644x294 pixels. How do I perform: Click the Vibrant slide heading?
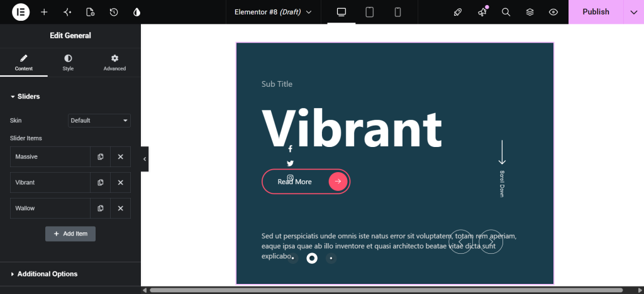coord(352,128)
